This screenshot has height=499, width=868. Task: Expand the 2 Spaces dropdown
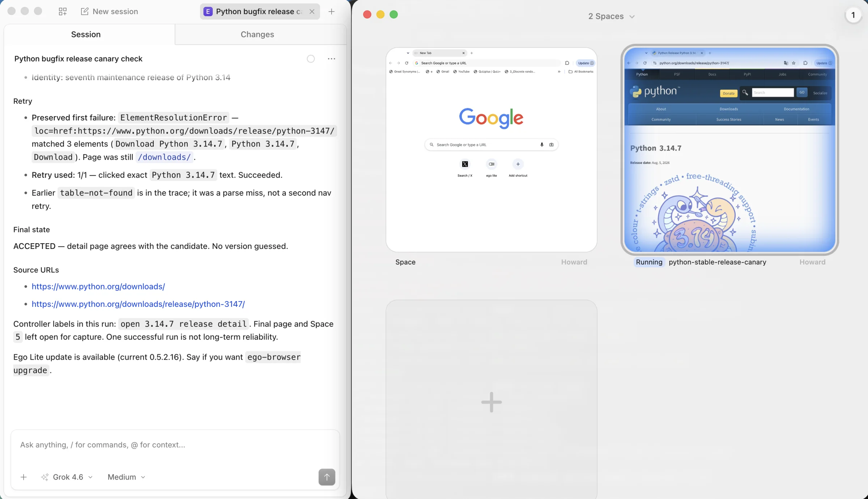click(611, 16)
